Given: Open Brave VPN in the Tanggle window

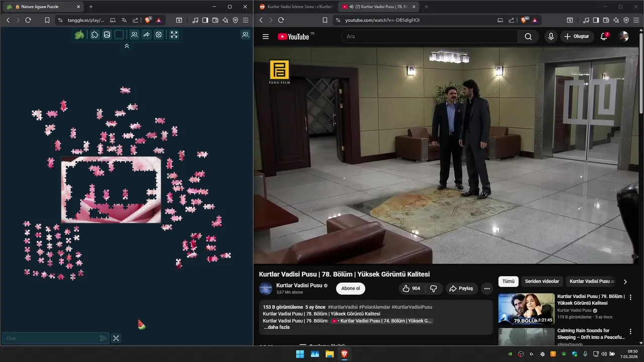Looking at the screenshot, I should [x=235, y=20].
